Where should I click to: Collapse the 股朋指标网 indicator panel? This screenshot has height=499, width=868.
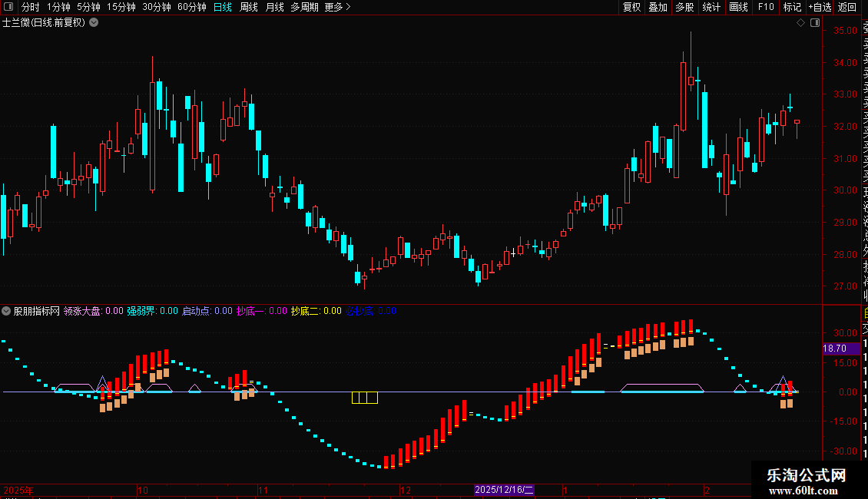pos(6,311)
